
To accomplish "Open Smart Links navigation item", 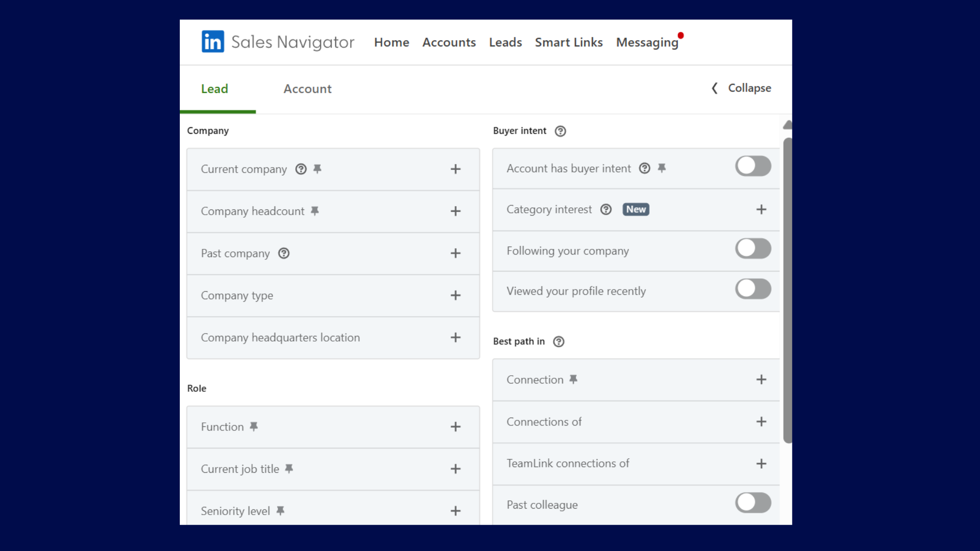I will pyautogui.click(x=569, y=42).
